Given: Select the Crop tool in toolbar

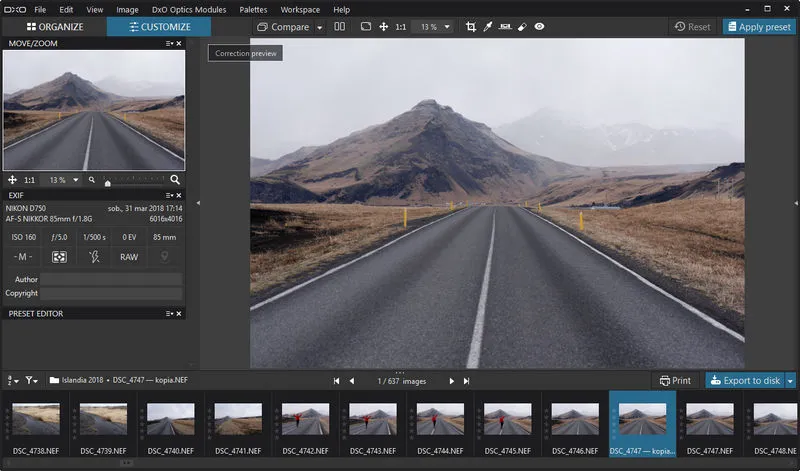Looking at the screenshot, I should (472, 27).
